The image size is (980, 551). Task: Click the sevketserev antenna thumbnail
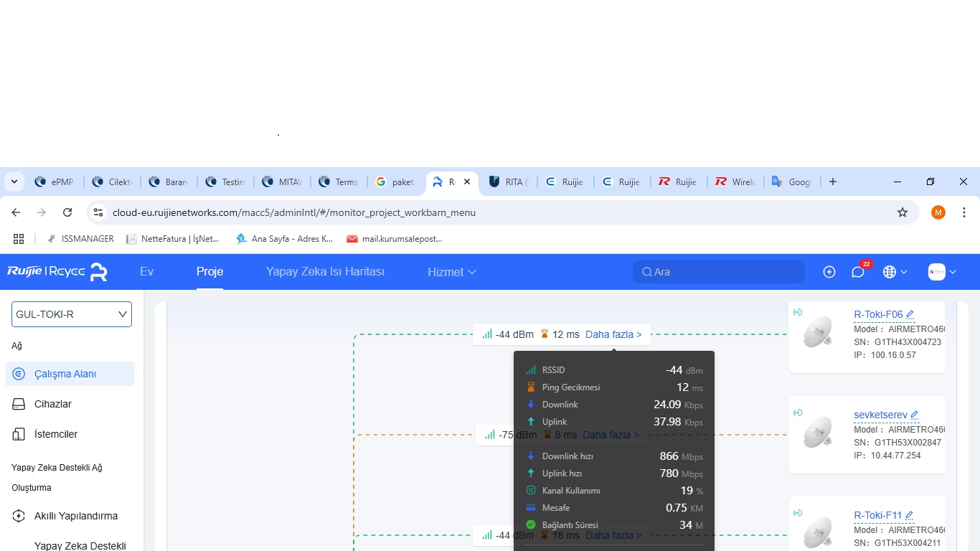(x=819, y=433)
